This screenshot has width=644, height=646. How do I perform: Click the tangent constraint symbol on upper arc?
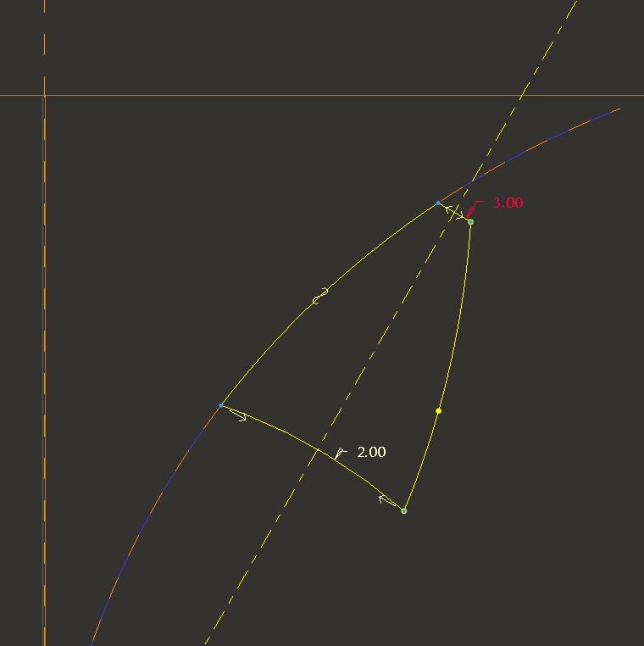tap(320, 296)
